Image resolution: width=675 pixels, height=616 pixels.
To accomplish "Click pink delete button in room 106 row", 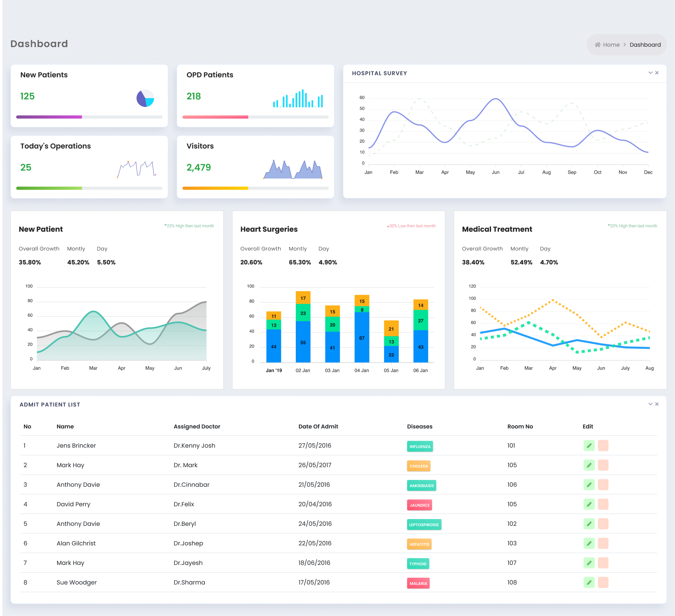I will tap(603, 485).
